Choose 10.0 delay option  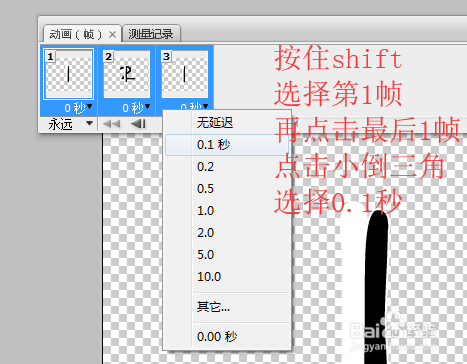click(x=227, y=277)
